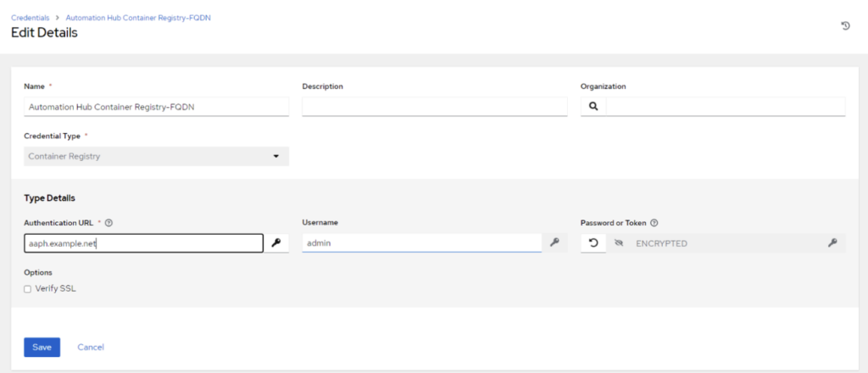Click the Description input field
The height and width of the screenshot is (373, 868).
[435, 107]
